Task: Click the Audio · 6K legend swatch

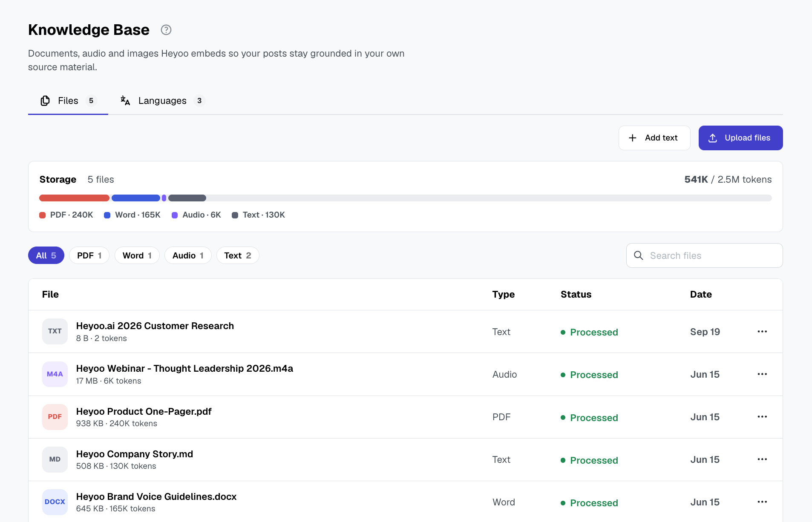Action: (175, 215)
